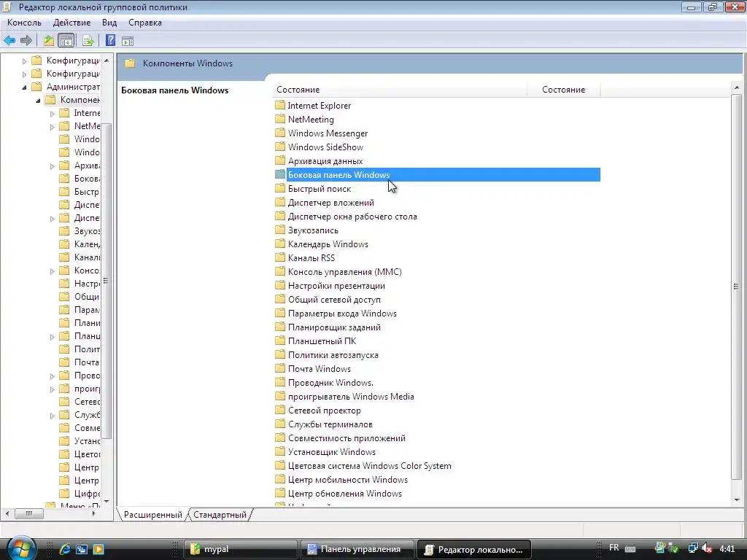The height and width of the screenshot is (560, 747).
Task: Open the Действие menu
Action: click(71, 23)
